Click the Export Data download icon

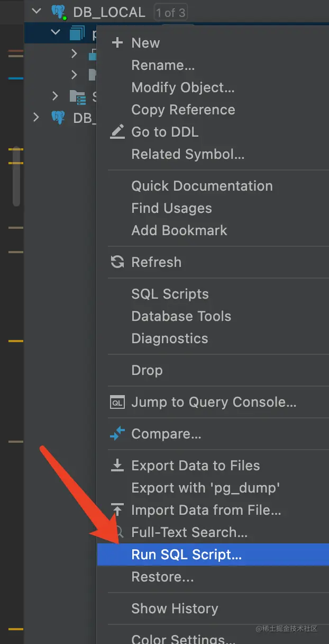(117, 466)
